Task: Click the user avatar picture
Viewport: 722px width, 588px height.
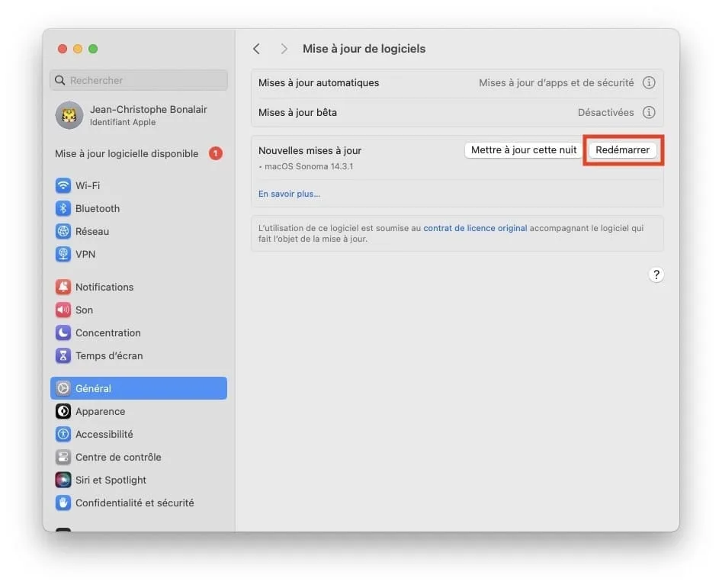Action: (x=69, y=115)
